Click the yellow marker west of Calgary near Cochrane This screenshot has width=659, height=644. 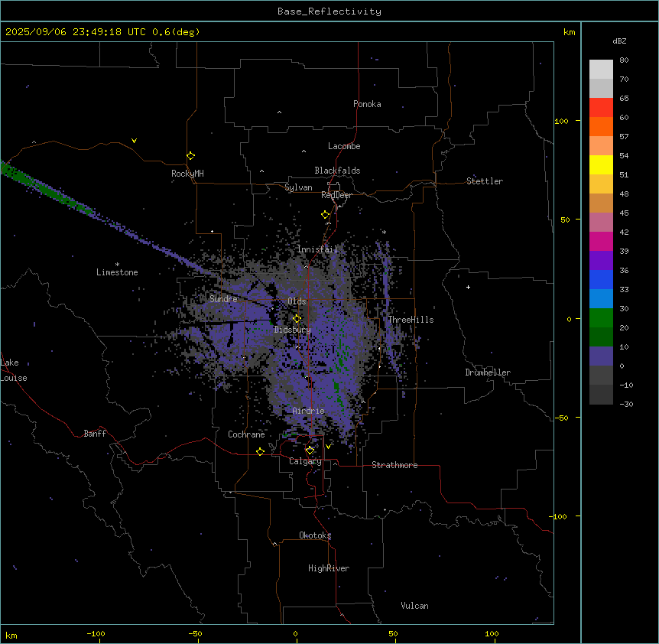click(260, 451)
